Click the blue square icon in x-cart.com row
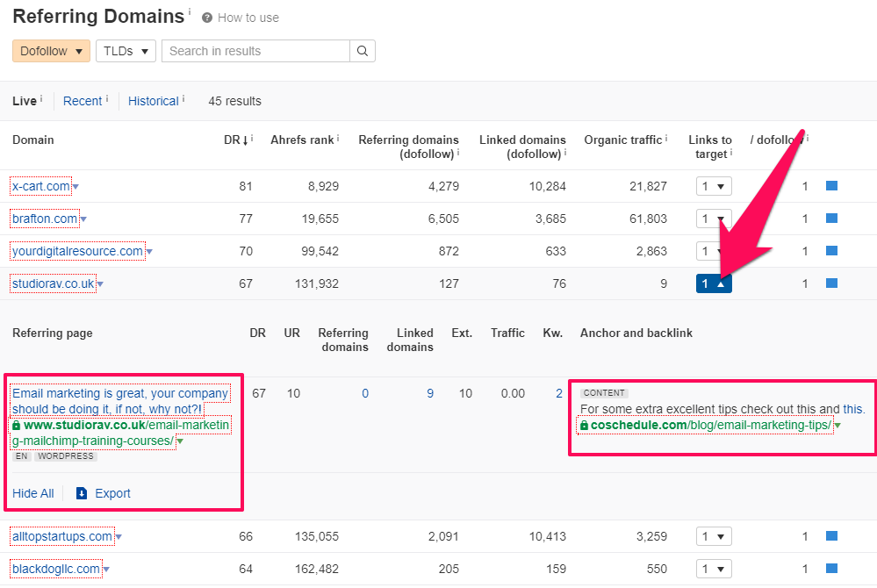877x588 pixels. [831, 186]
